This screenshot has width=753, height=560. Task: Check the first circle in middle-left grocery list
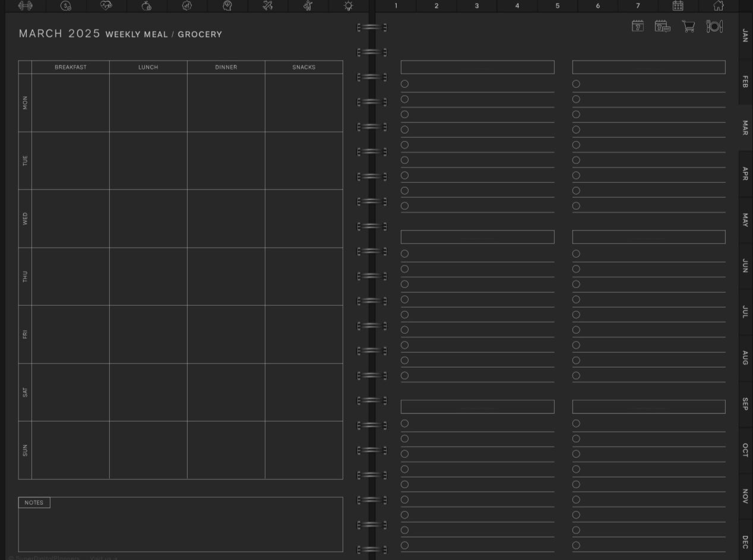point(404,254)
